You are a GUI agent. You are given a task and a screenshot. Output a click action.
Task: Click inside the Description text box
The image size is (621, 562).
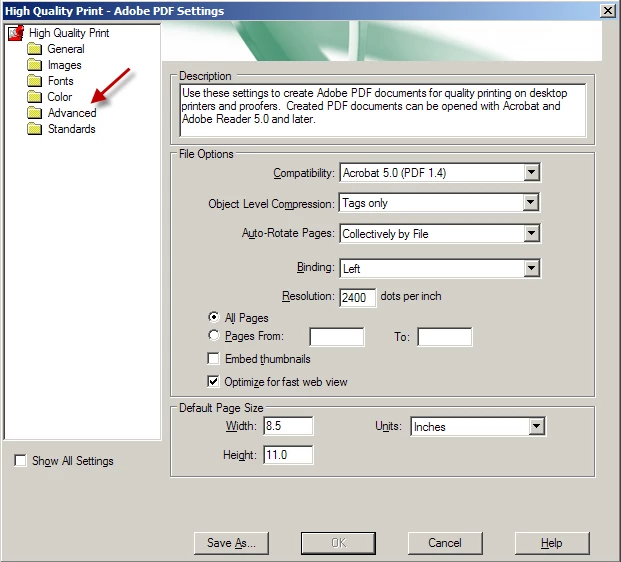click(383, 110)
